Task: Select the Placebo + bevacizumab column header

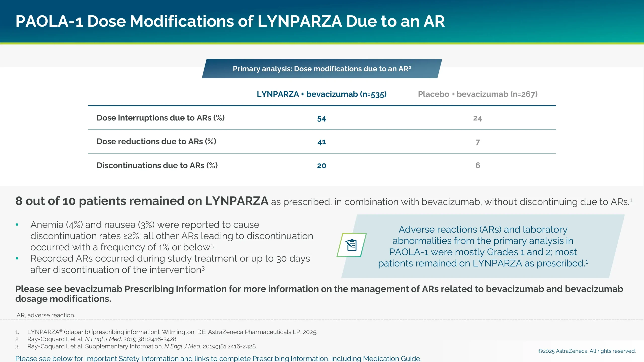Action: point(477,94)
